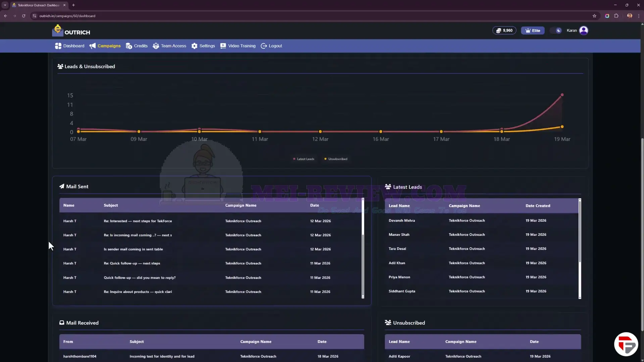Click 'harshthombare1104' in Mail Received
This screenshot has width=644, height=362.
(80, 357)
